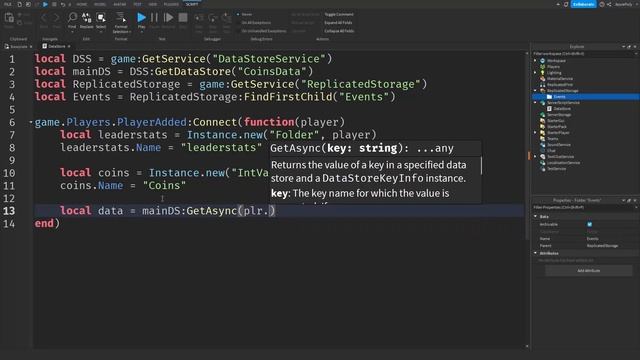Collapse the ReplicatedStorage tree node
This screenshot has width=640, height=360.
pyautogui.click(x=536, y=91)
